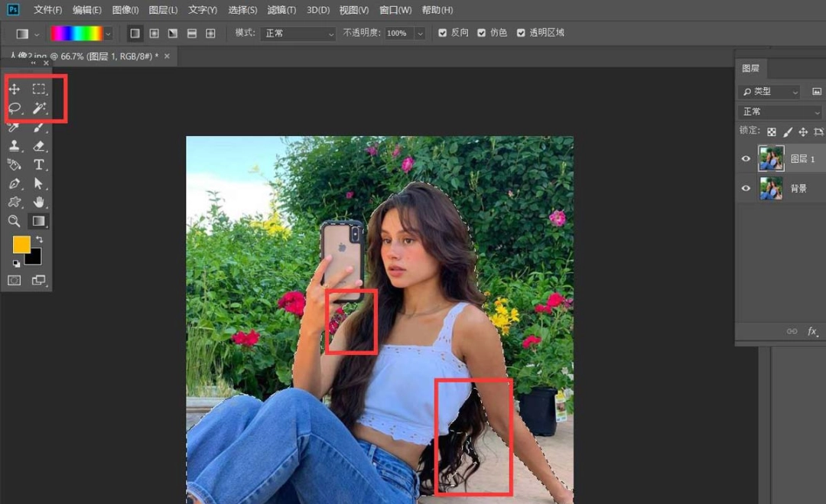The image size is (826, 504).
Task: Choose linear gradient style
Action: (x=135, y=33)
